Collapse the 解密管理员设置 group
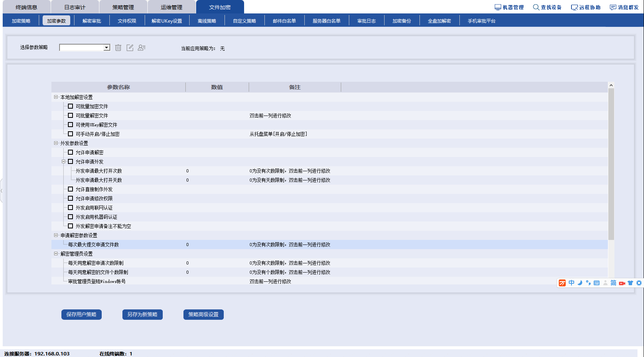 pos(56,254)
